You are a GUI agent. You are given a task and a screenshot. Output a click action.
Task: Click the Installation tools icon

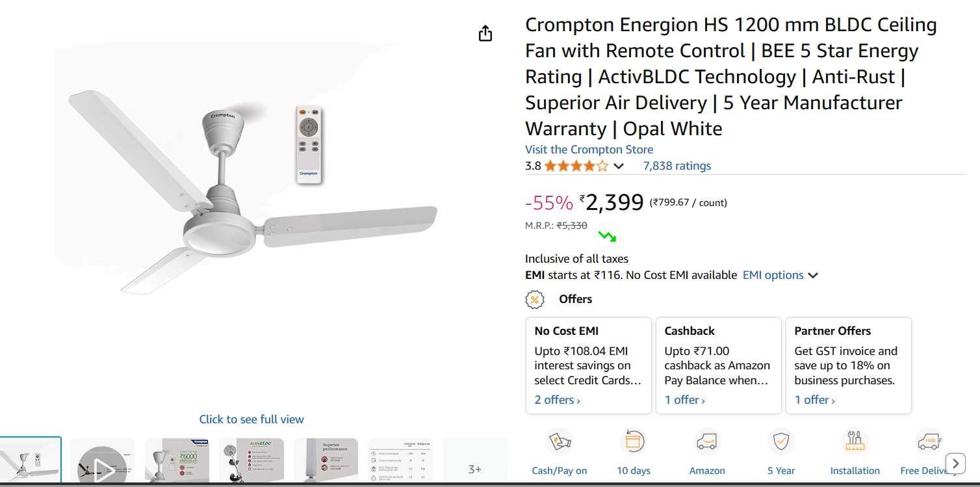[855, 443]
